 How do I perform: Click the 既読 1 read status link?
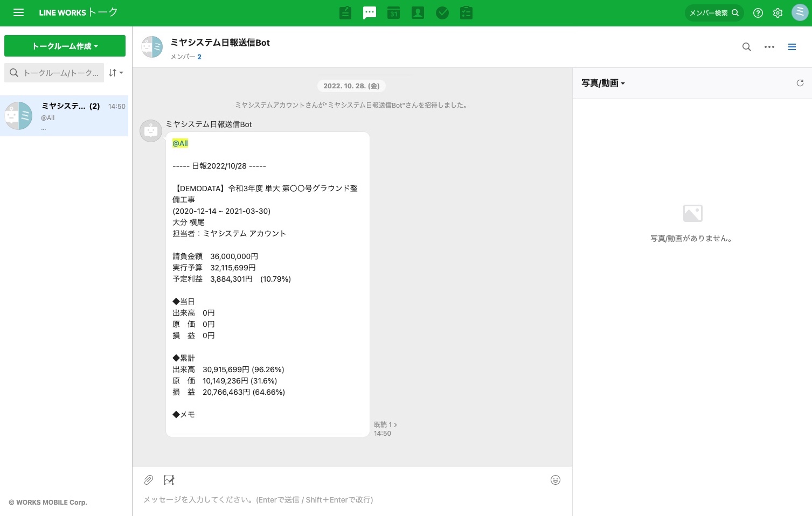coord(385,424)
